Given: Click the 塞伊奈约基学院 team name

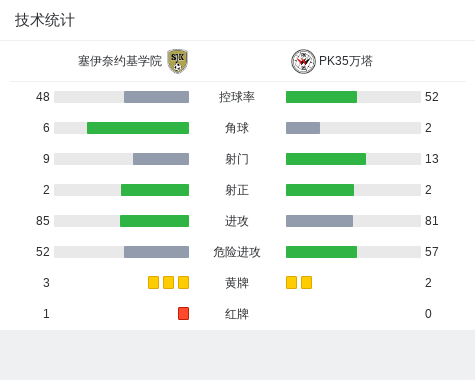Looking at the screenshot, I should pos(120,61).
